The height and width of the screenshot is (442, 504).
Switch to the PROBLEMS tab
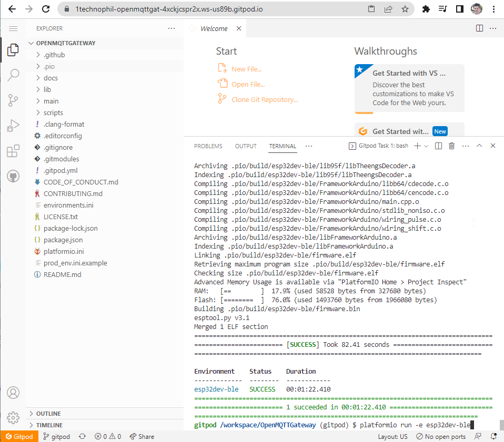pos(208,146)
